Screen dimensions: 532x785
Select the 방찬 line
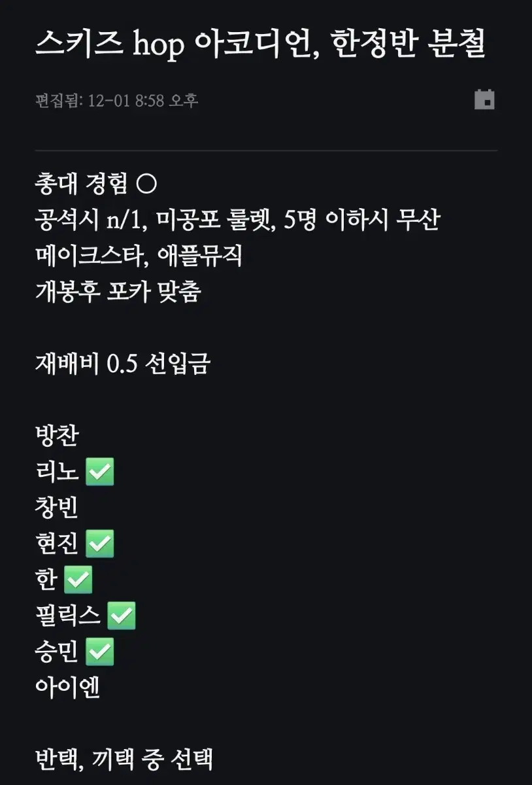[x=57, y=436]
